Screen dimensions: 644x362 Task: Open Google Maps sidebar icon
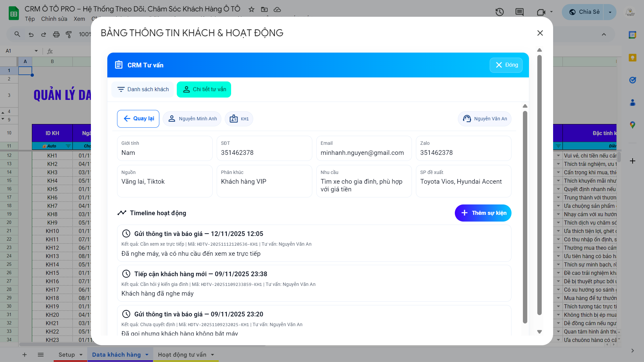point(632,125)
